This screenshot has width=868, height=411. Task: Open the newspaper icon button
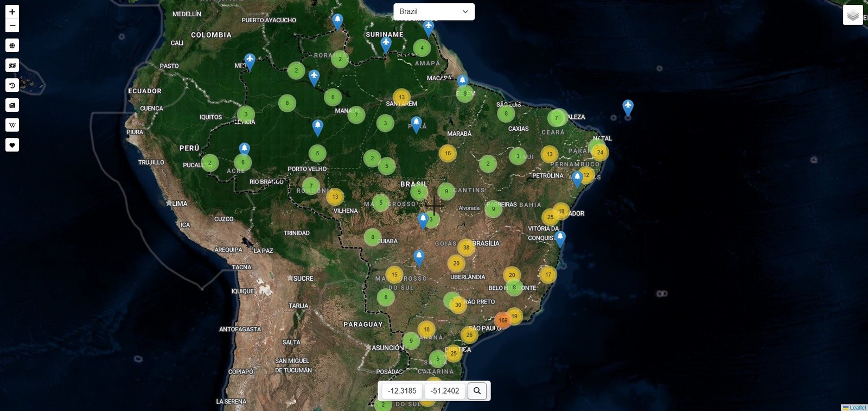(x=12, y=105)
